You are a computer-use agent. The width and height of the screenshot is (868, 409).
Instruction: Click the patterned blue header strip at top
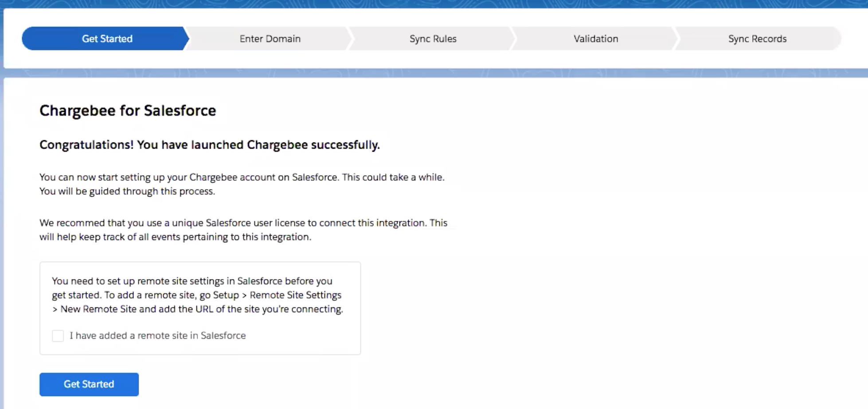(434, 4)
